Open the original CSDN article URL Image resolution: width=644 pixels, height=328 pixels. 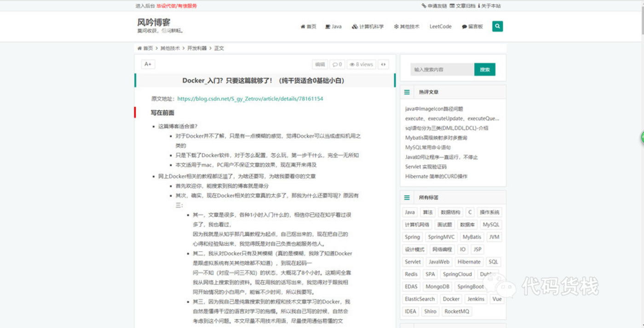point(250,99)
